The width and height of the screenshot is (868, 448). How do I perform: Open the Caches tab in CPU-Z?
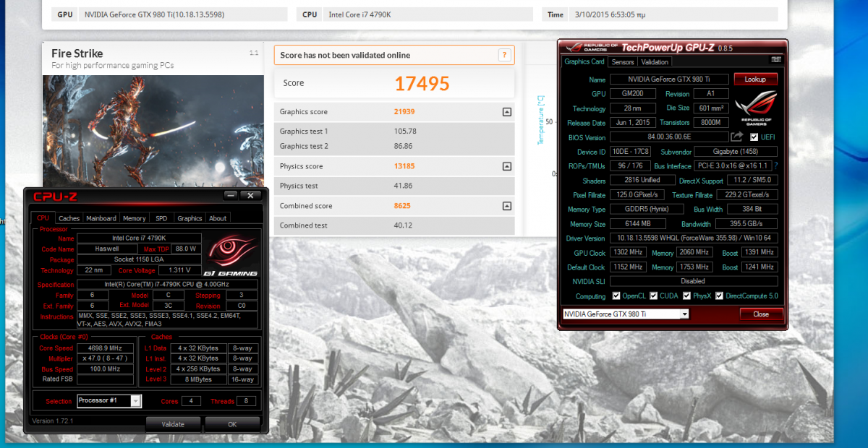(69, 218)
